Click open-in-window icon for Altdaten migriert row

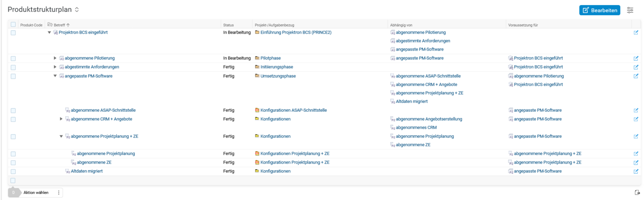click(636, 171)
